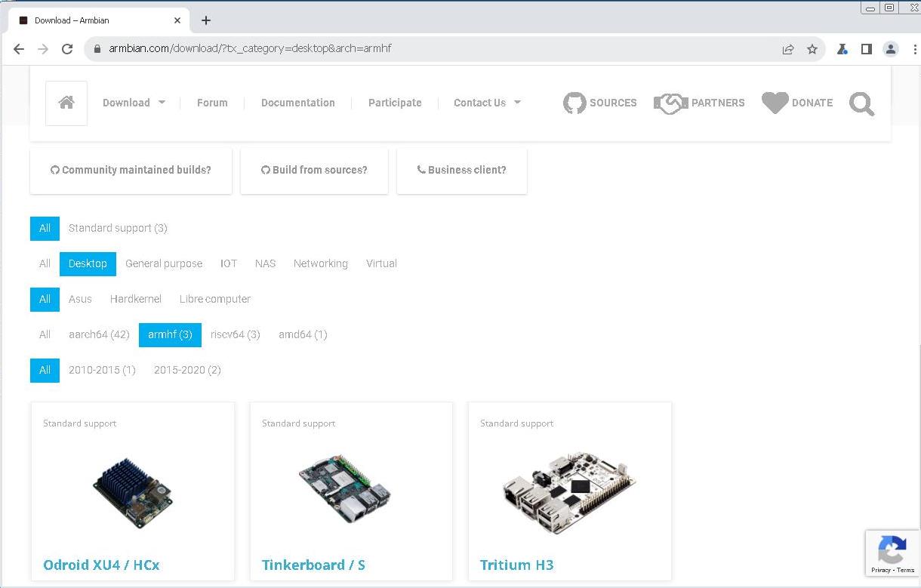
Task: Click the Donate heart icon
Action: (x=775, y=103)
